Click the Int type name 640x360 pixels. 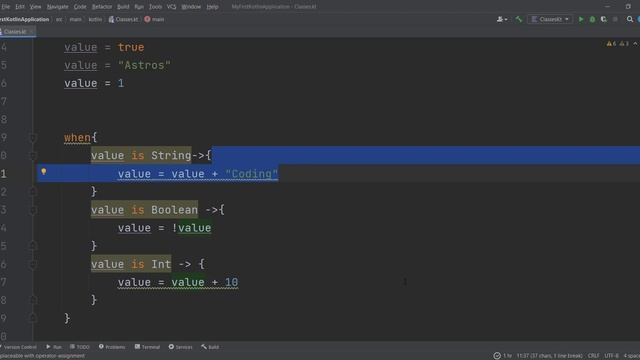[161, 264]
